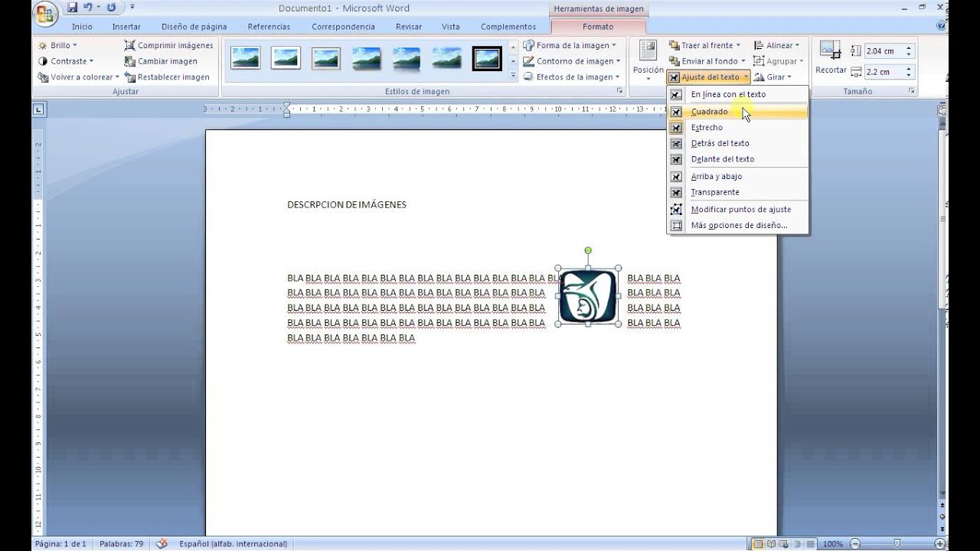Choose the Transparente wrapping option
Screen dimensions: 980x551
click(738, 193)
